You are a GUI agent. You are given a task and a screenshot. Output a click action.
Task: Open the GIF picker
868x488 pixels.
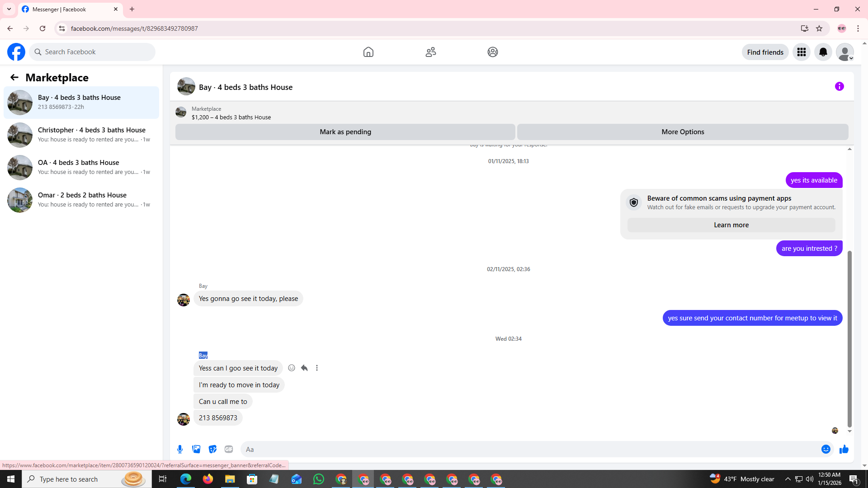229,449
